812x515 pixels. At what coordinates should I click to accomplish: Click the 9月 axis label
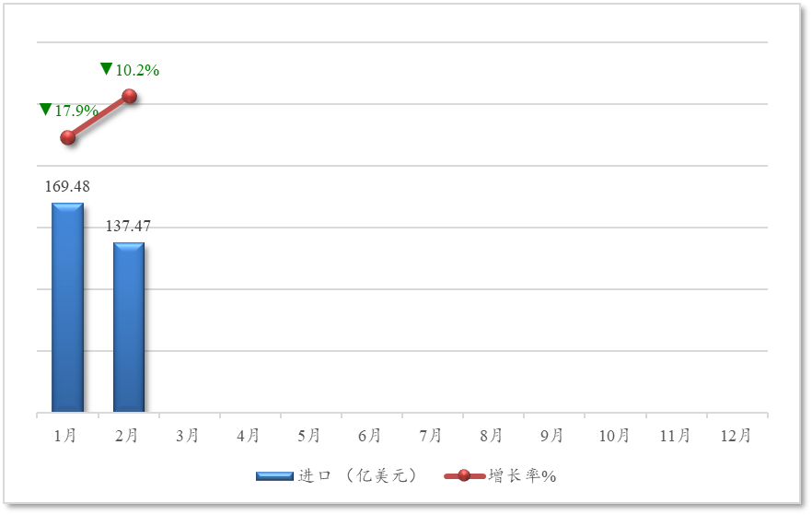point(552,436)
